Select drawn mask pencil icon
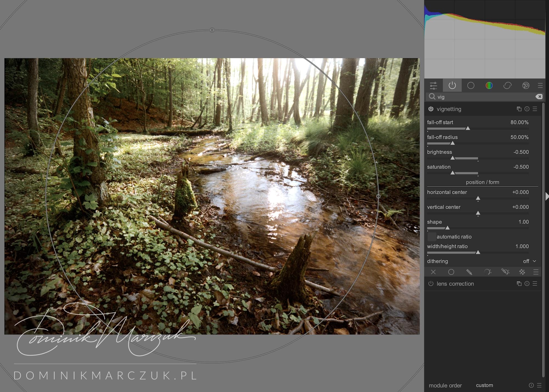549x392 pixels. click(469, 272)
